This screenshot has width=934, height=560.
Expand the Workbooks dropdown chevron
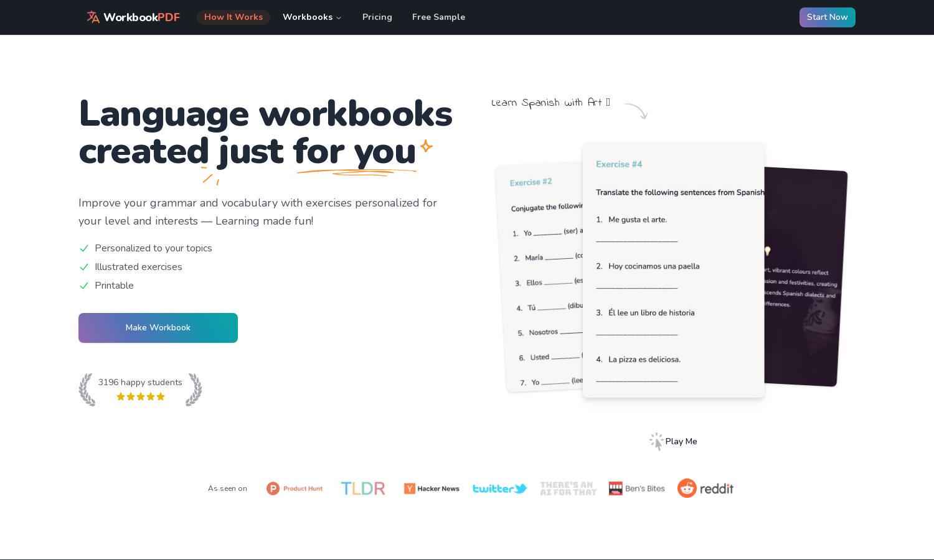click(339, 18)
